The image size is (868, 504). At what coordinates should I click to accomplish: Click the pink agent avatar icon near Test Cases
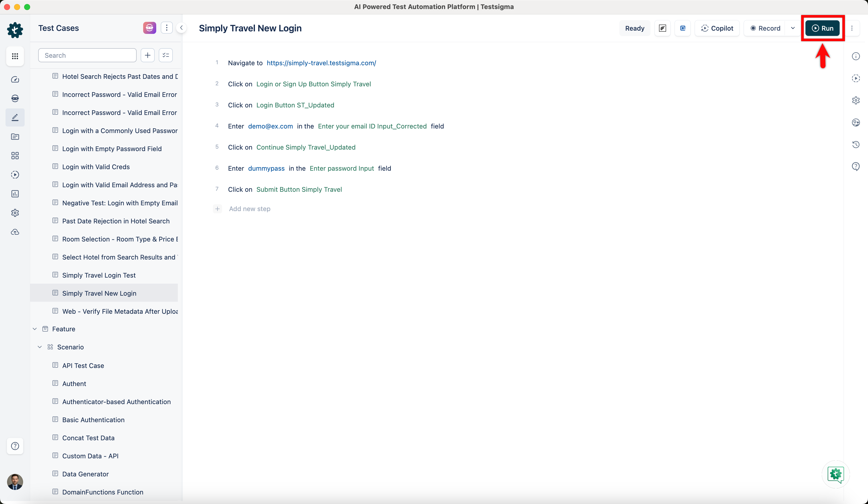tap(149, 28)
